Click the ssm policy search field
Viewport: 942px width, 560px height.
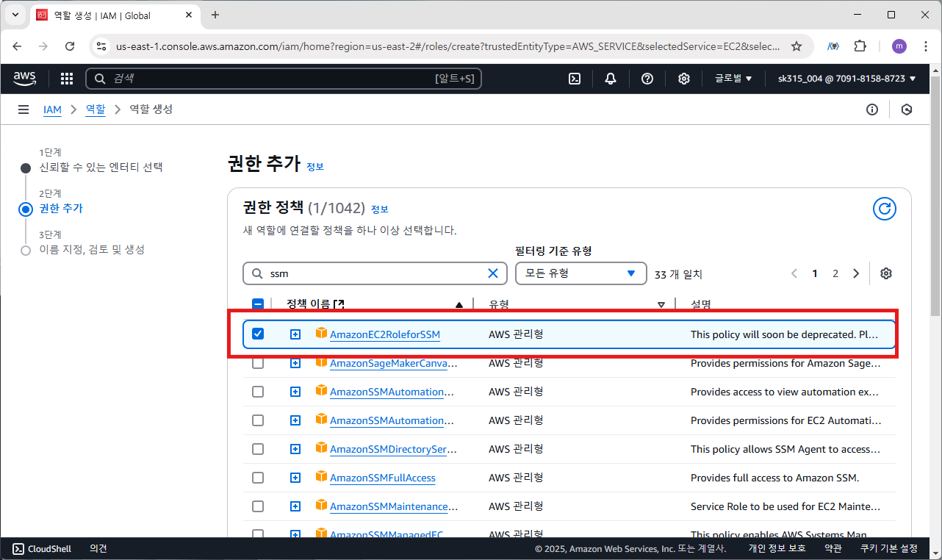tap(375, 273)
